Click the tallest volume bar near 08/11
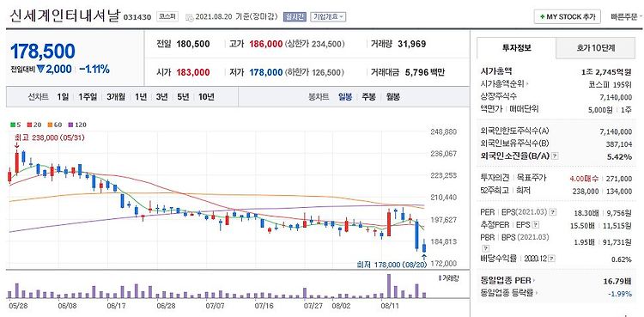 coord(388,286)
